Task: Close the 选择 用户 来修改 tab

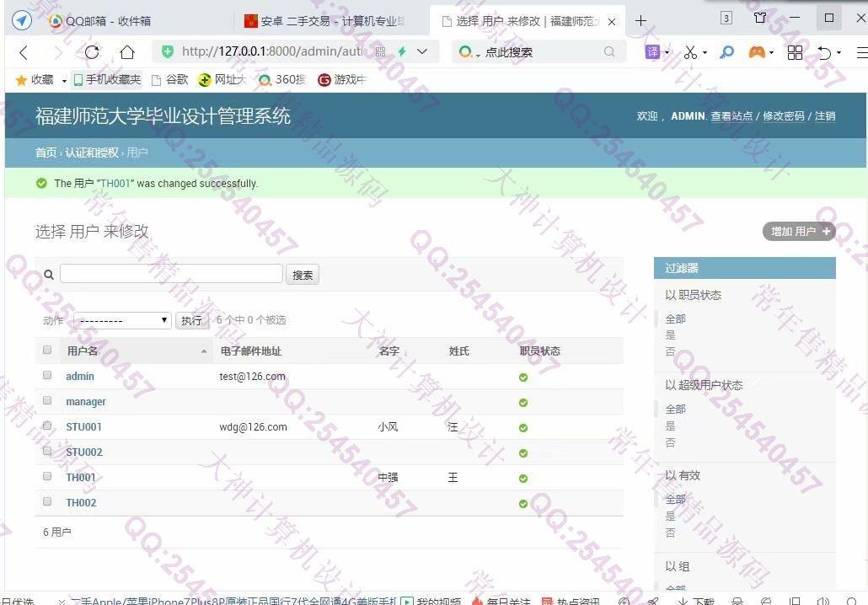Action: [612, 22]
